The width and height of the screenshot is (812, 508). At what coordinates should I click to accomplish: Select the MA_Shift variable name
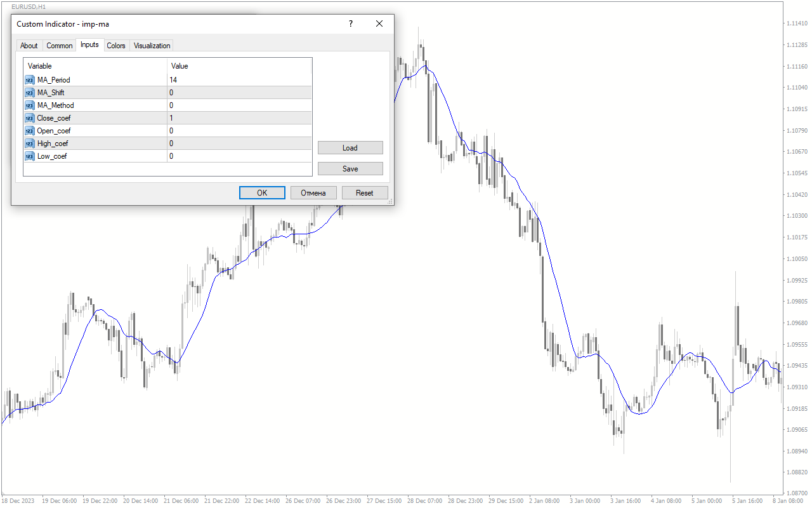(x=51, y=93)
